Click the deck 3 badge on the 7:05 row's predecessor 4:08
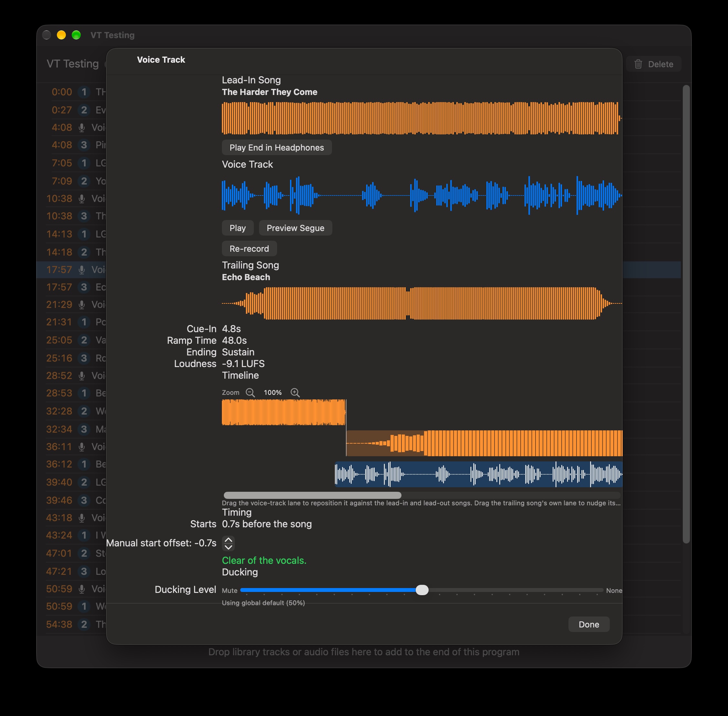The image size is (728, 716). pos(84,145)
